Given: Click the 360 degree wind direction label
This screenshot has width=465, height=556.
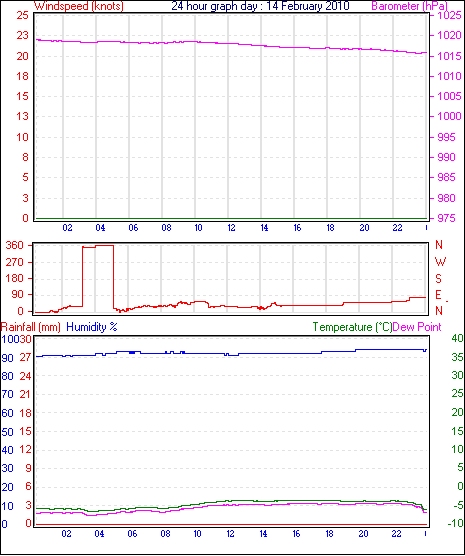Looking at the screenshot, I should point(15,245).
